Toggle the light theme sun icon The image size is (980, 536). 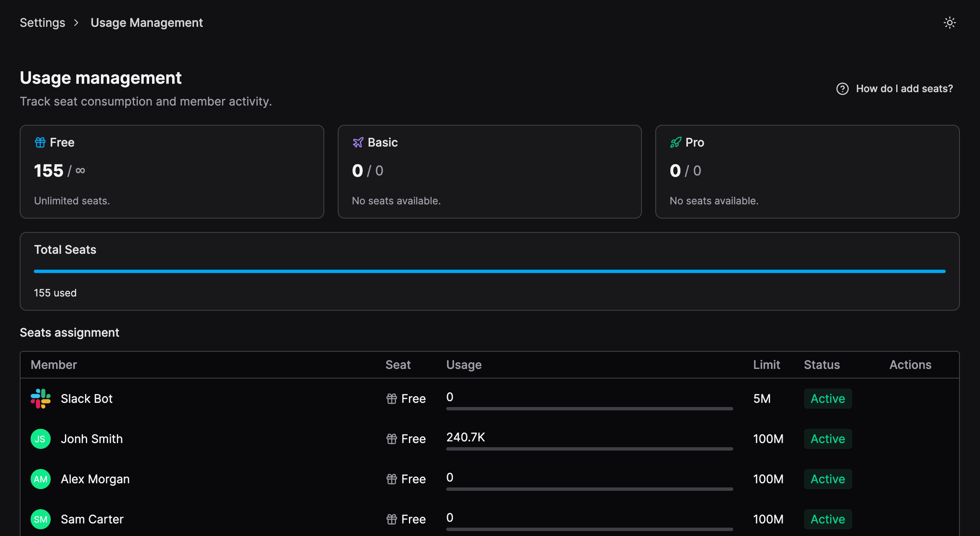point(949,23)
